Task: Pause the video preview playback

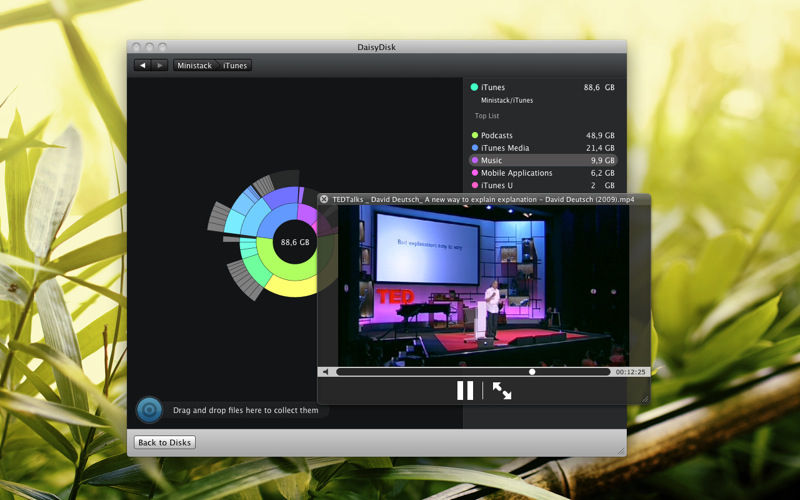Action: (x=465, y=390)
